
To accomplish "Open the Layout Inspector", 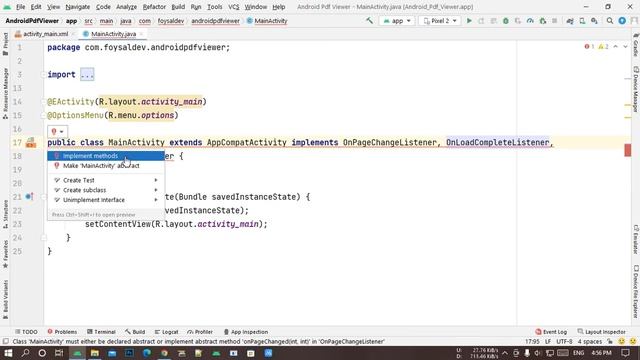I will click(602, 332).
